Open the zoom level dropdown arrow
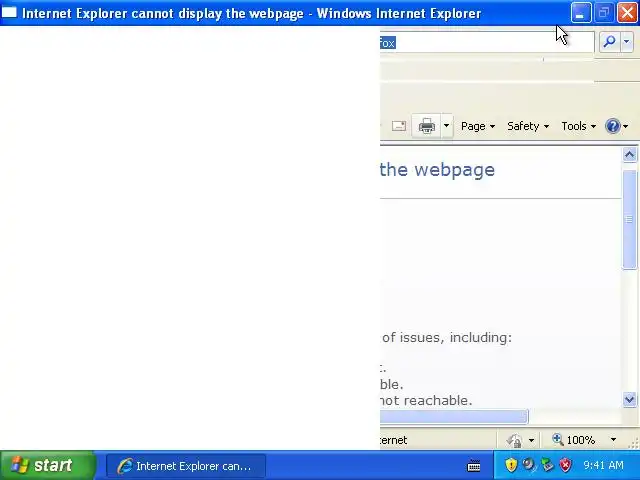640x480 pixels. (613, 440)
